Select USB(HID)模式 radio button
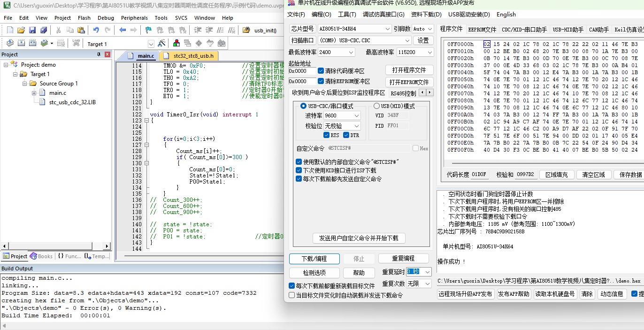The height and width of the screenshot is (330, 644). point(376,106)
